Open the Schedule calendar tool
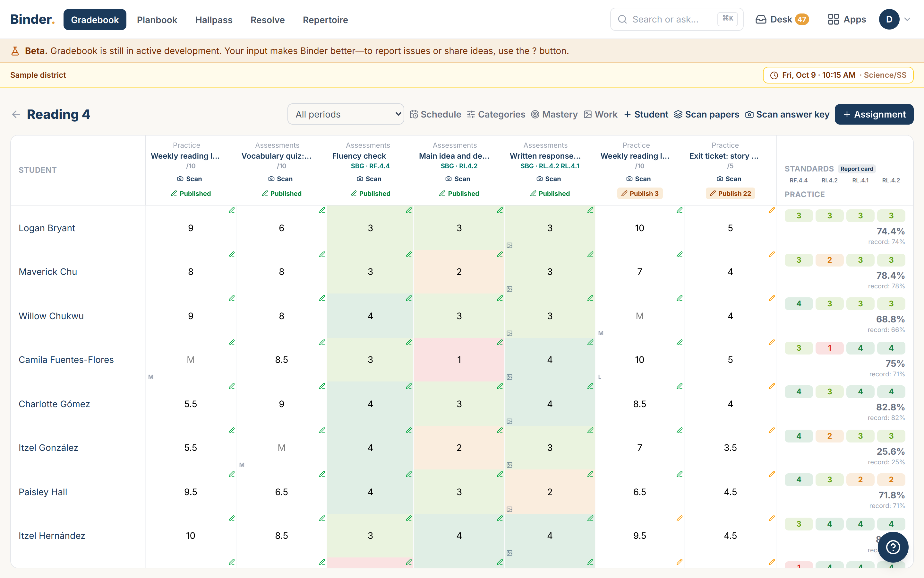This screenshot has height=578, width=924. click(x=435, y=114)
